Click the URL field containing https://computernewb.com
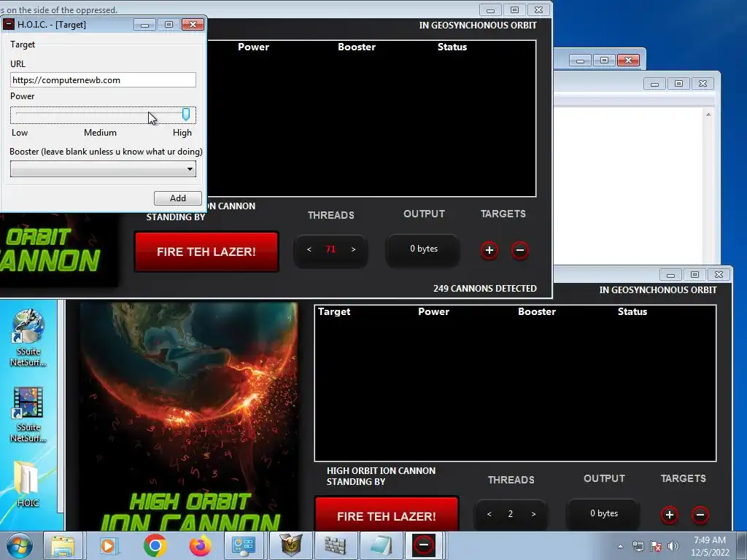747x560 pixels. (103, 80)
